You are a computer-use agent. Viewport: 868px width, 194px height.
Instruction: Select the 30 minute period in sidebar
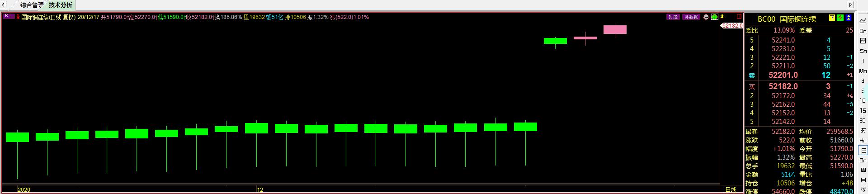pos(863,120)
